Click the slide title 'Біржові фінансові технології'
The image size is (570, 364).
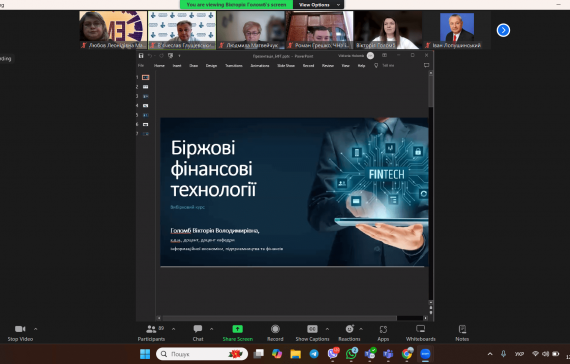click(213, 168)
